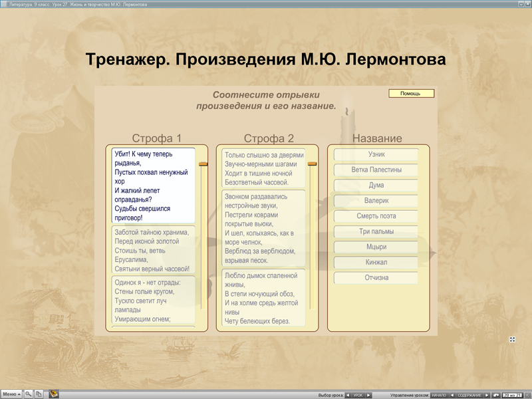The width and height of the screenshot is (532, 399).
Task: Open the Помощь help window
Action: coord(413,92)
